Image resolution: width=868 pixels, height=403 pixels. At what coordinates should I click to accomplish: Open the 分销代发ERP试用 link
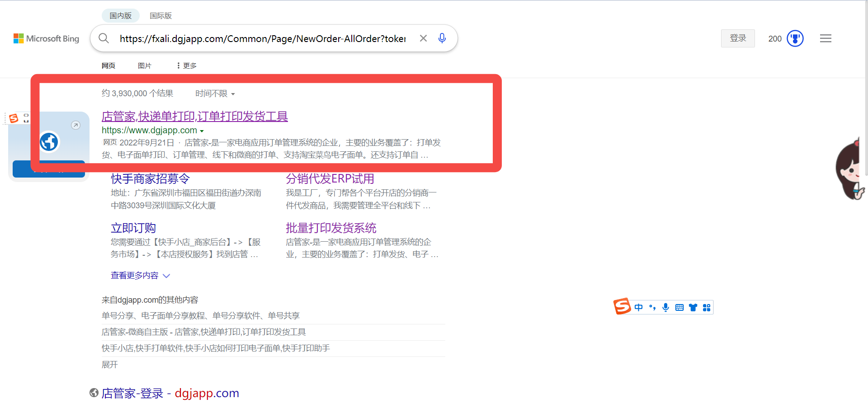click(x=330, y=179)
